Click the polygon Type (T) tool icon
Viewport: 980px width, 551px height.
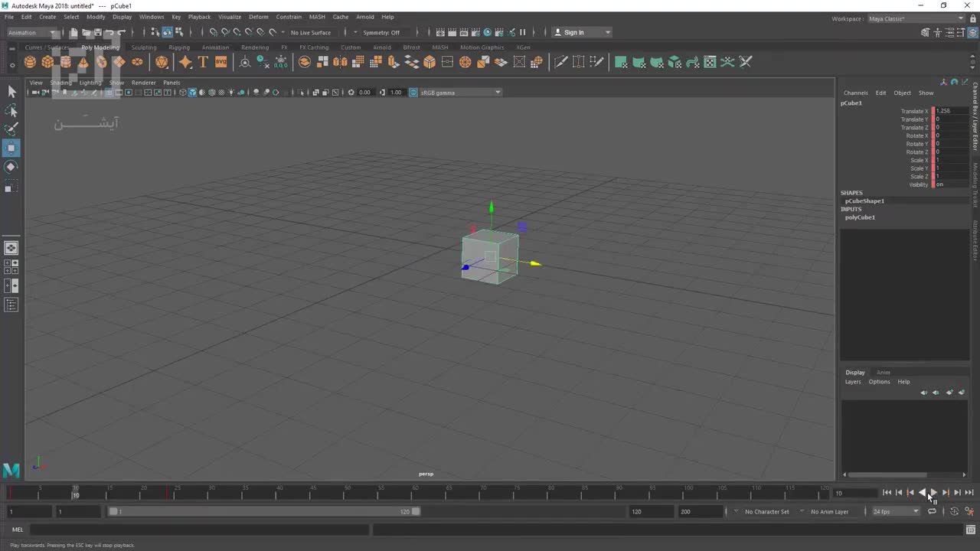click(x=203, y=62)
